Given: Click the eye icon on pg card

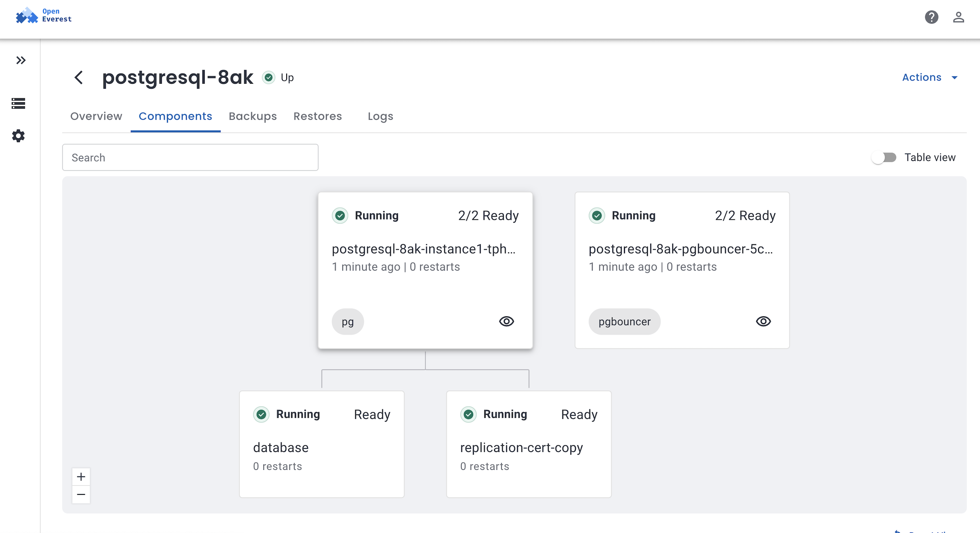Looking at the screenshot, I should tap(507, 321).
